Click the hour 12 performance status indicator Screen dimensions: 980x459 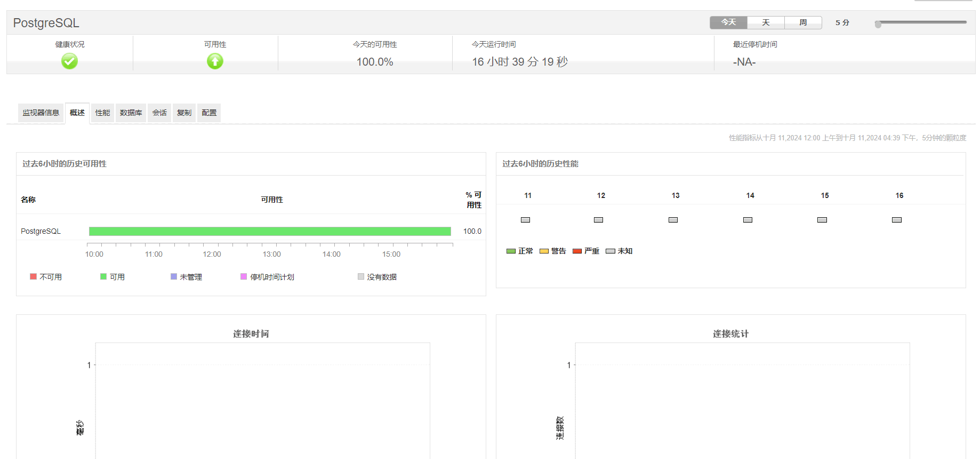tap(598, 220)
